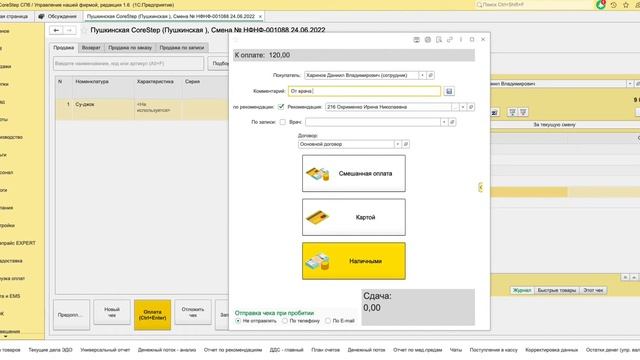
Task: Click the ellipsis select button in Рекомендация field
Action: (x=455, y=107)
